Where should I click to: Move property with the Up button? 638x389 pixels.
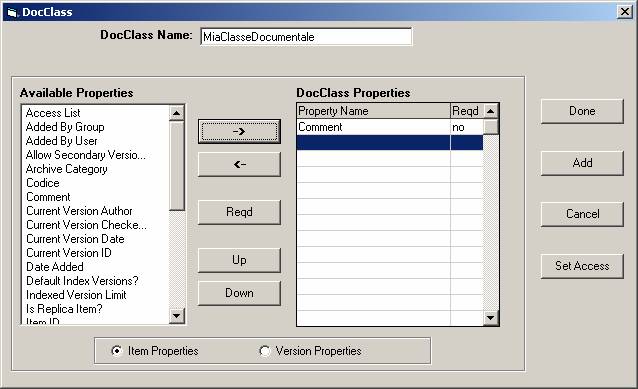(x=239, y=260)
